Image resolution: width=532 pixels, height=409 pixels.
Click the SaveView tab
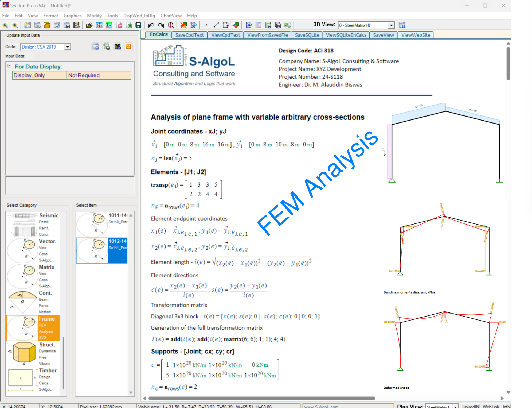383,35
